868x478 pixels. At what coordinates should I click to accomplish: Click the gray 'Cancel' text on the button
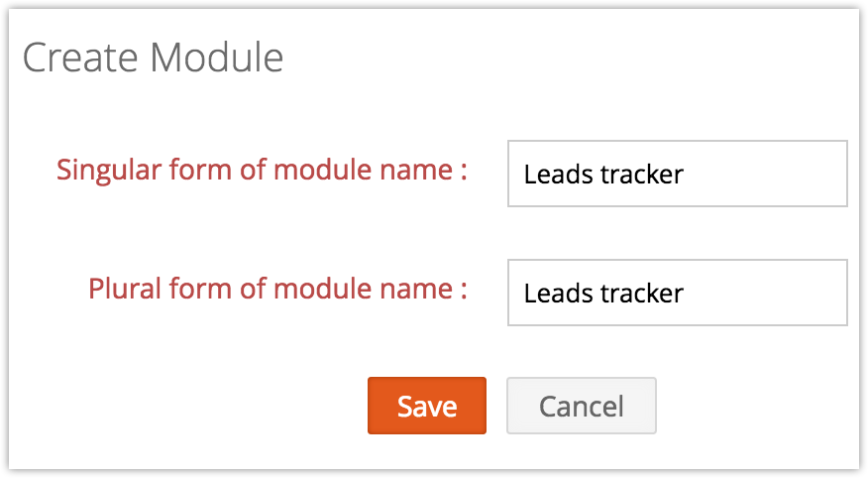click(x=581, y=406)
